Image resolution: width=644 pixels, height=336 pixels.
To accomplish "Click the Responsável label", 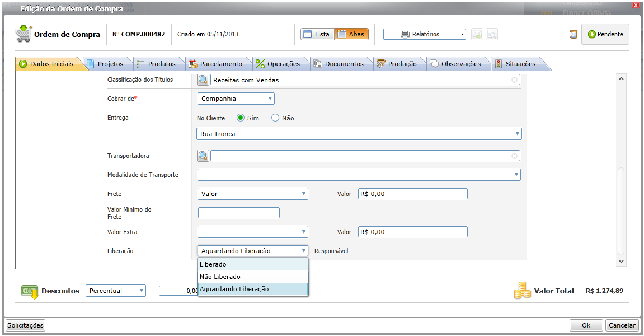I will (331, 251).
